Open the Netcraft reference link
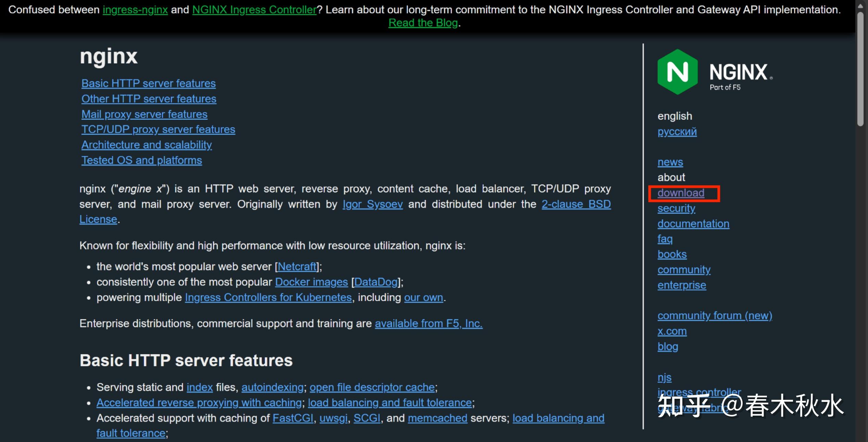This screenshot has height=442, width=868. (297, 266)
